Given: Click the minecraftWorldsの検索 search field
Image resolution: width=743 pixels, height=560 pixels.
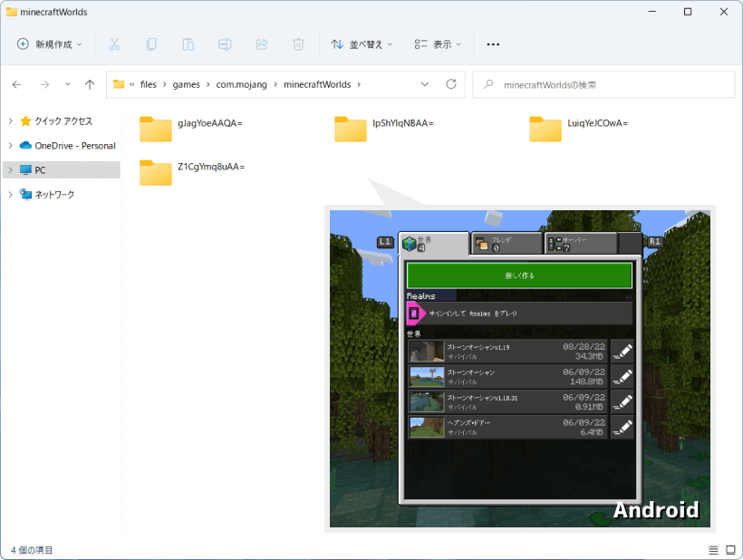Looking at the screenshot, I should tap(603, 84).
